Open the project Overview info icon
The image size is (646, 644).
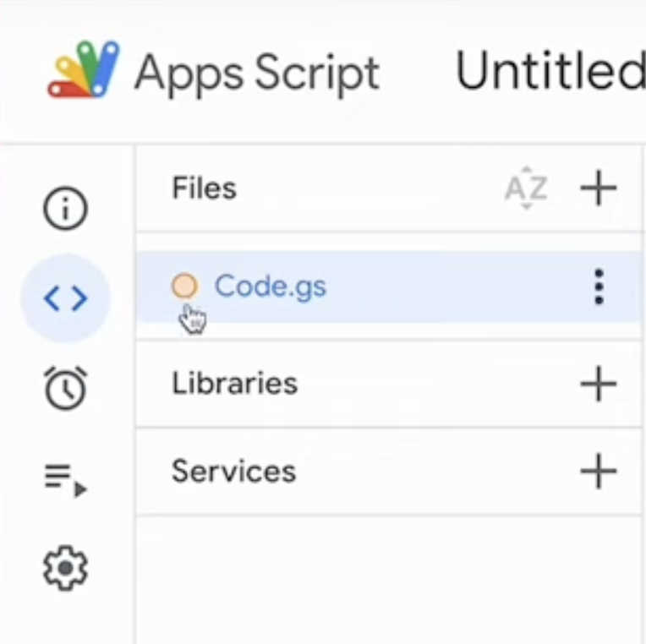click(x=65, y=208)
